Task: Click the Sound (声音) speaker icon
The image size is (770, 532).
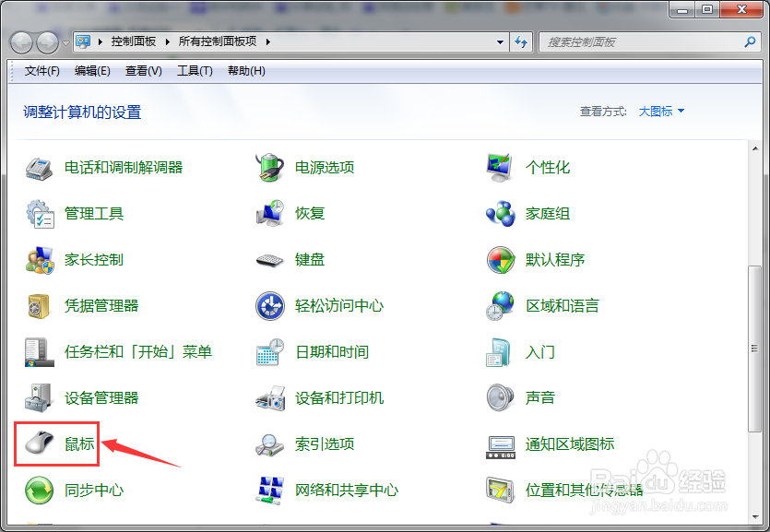Action: tap(500, 397)
